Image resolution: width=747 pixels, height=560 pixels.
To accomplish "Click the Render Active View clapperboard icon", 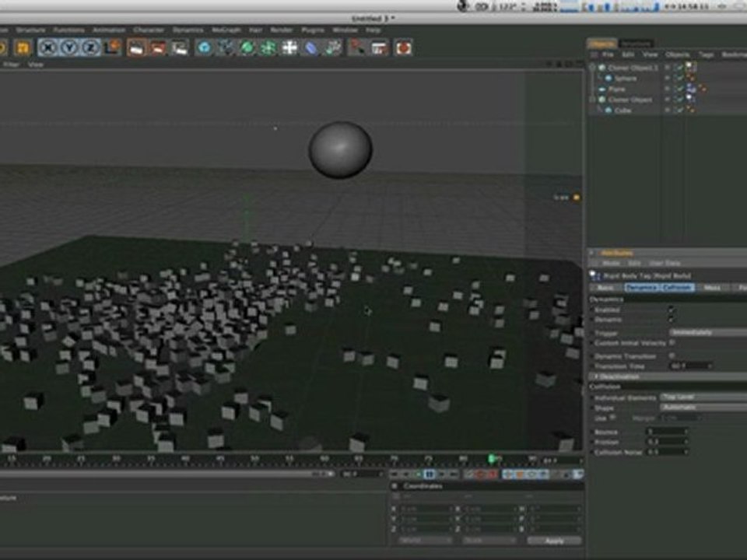I will click(136, 47).
